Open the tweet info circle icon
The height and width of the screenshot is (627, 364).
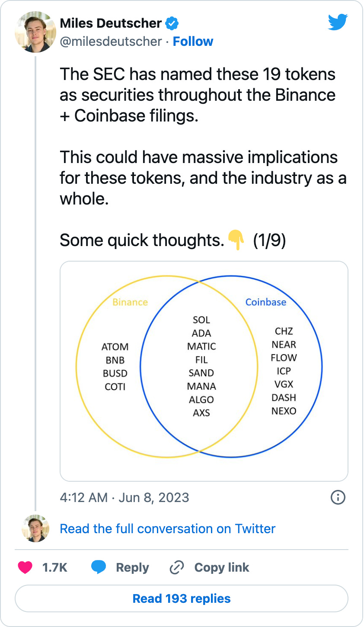pos(338,497)
